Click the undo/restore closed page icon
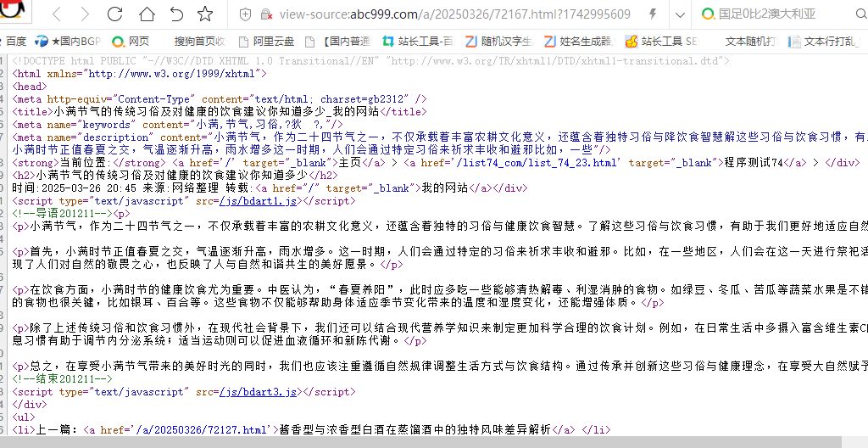 [176, 14]
